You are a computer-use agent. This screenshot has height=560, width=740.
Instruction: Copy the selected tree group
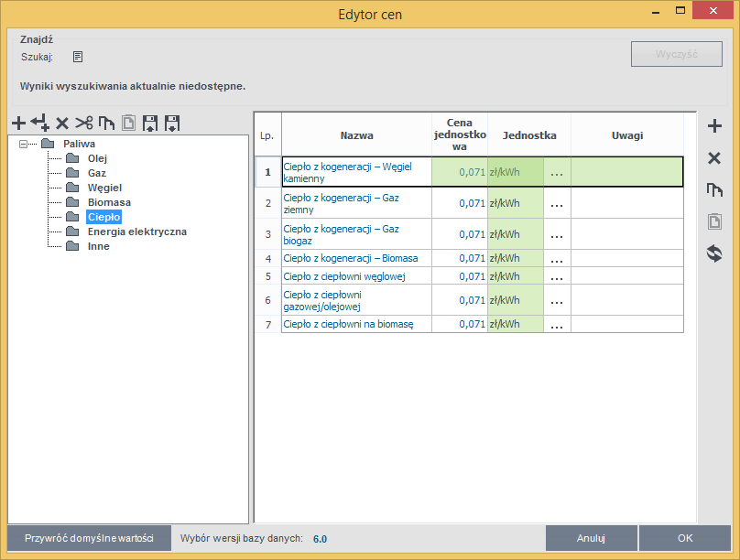click(106, 123)
